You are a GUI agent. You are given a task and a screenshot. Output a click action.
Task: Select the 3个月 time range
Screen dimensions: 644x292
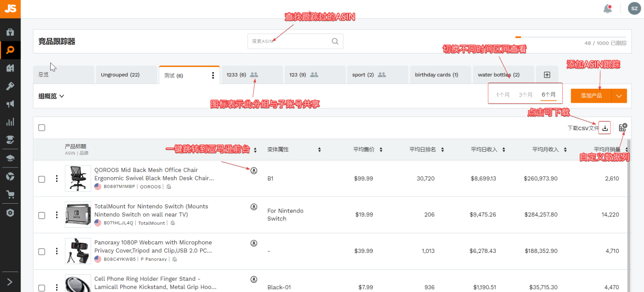(526, 95)
